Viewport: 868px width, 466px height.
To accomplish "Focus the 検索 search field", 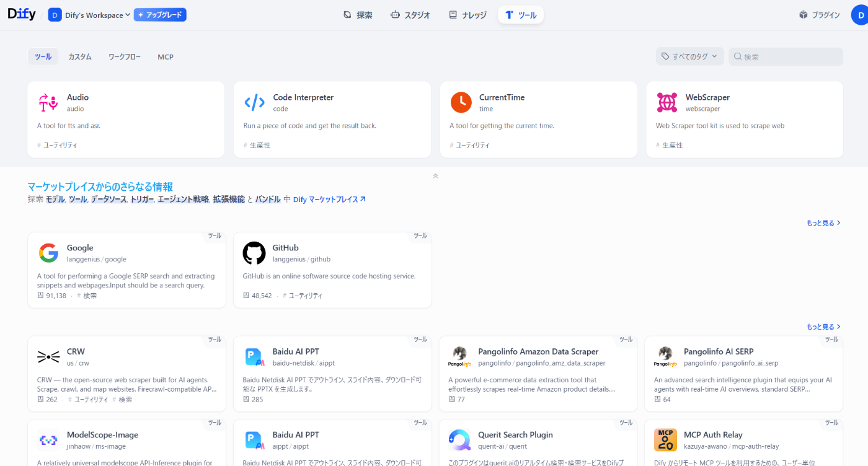I will point(786,56).
